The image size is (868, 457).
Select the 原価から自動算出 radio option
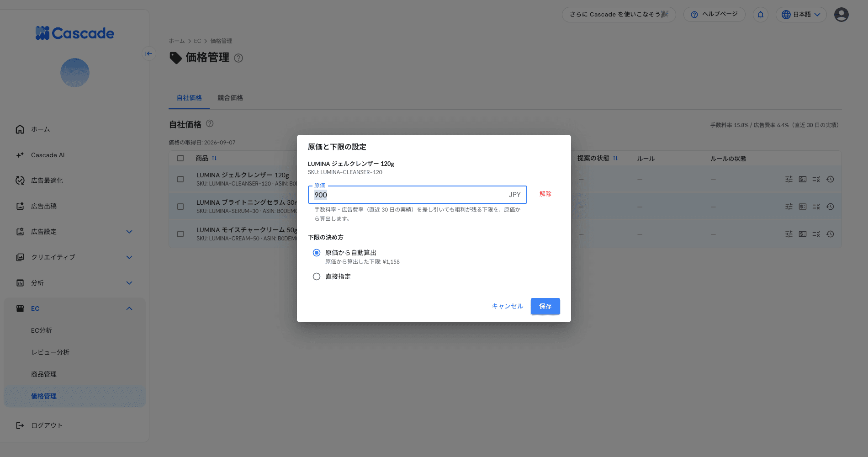pos(317,253)
